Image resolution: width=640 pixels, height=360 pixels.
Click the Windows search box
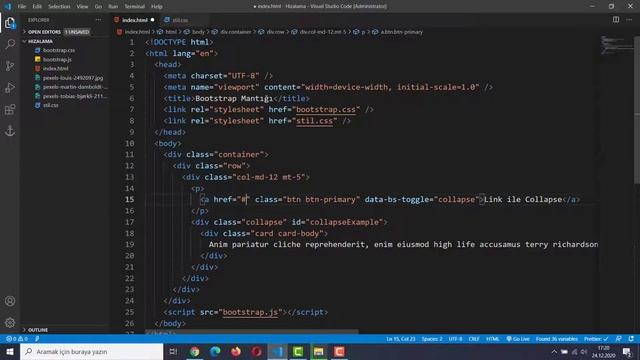[x=92, y=351]
